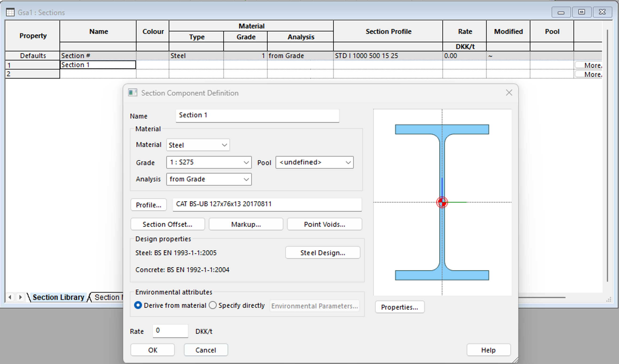
Task: Click the red centroid marker in preview
Action: [x=442, y=202]
